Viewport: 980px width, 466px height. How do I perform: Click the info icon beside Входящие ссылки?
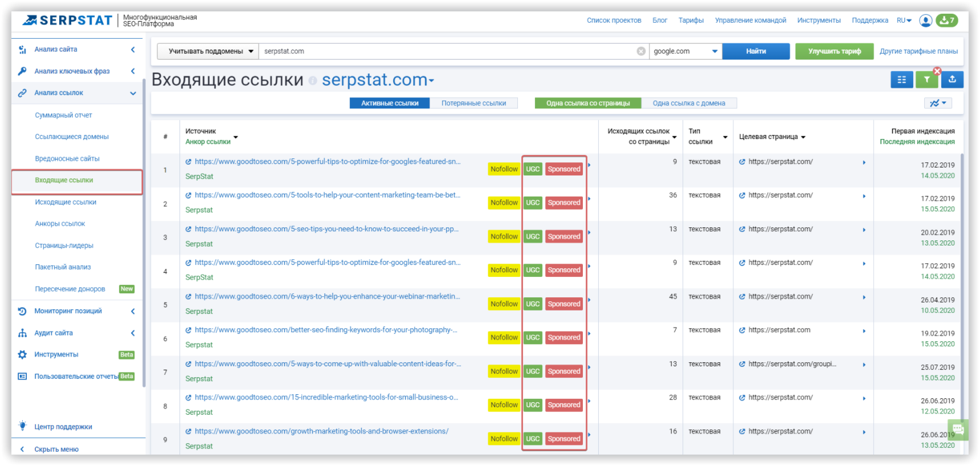tap(312, 81)
